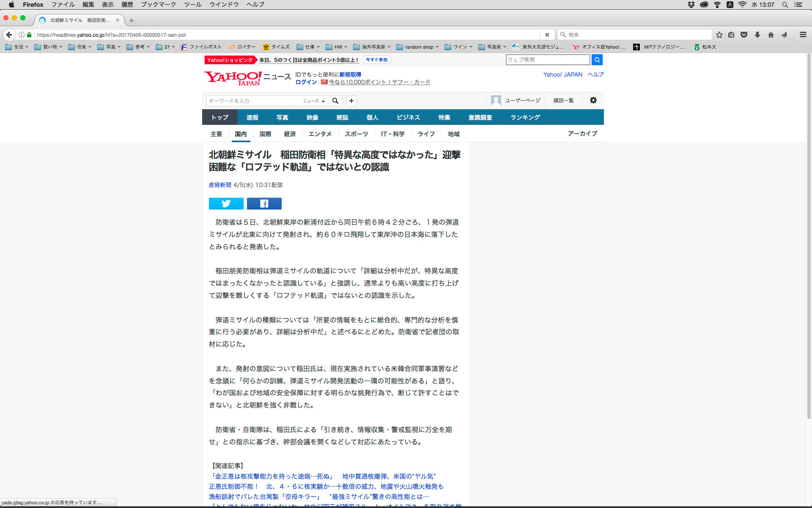This screenshot has height=508, width=812.
Task: Bookmark this page with the star icon
Action: [x=719, y=35]
